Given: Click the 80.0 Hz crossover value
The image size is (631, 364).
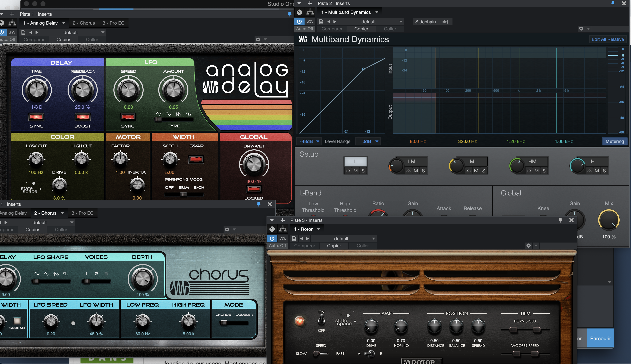Looking at the screenshot, I should tap(418, 141).
